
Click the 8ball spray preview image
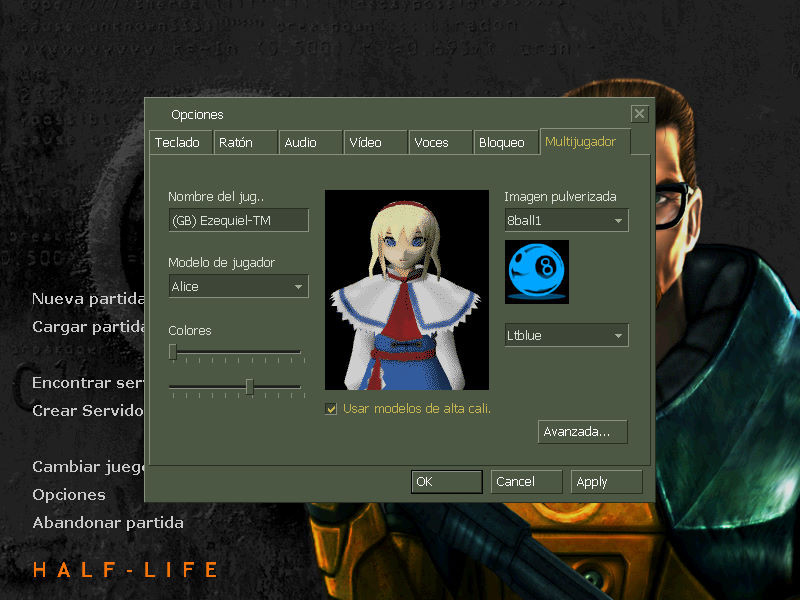537,271
